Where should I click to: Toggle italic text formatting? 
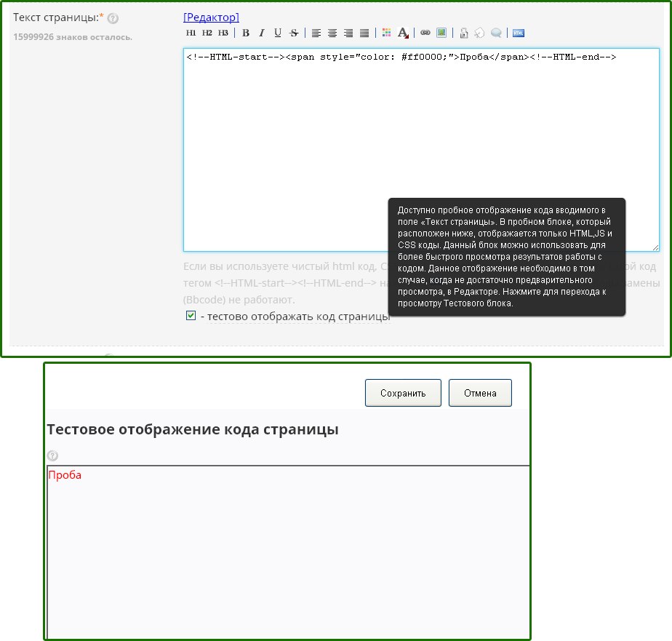(262, 33)
